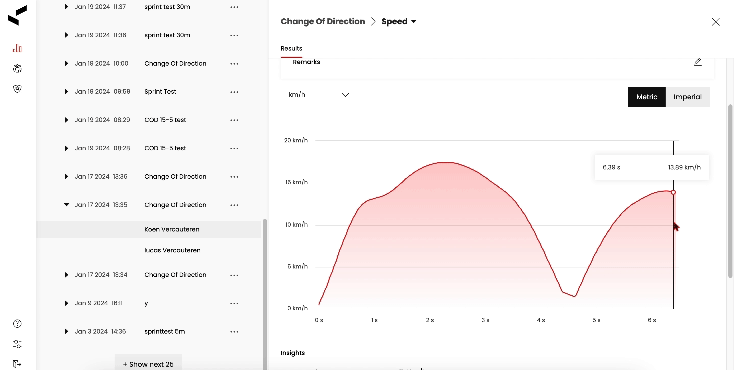Open the help icon in the lower sidebar
734x370 pixels.
(x=17, y=324)
